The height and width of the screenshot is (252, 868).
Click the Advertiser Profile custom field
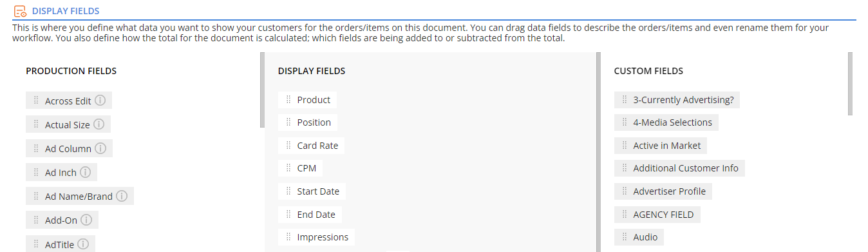663,191
